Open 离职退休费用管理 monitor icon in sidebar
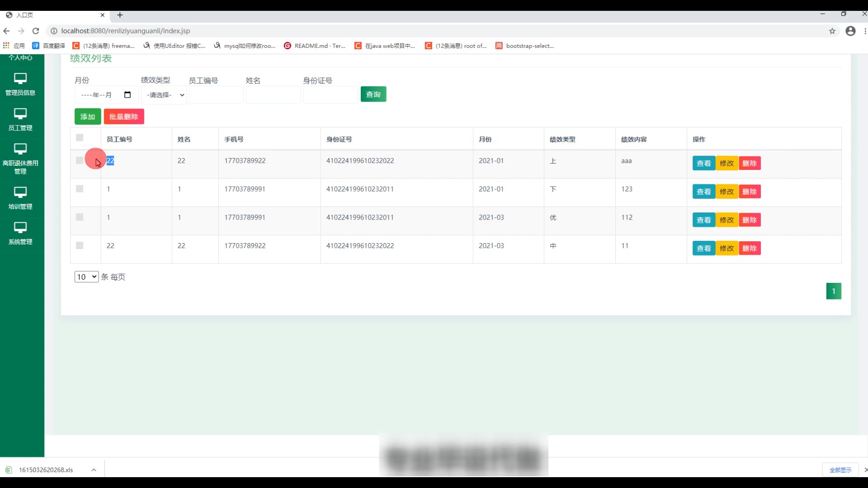The width and height of the screenshot is (868, 488). (x=20, y=149)
